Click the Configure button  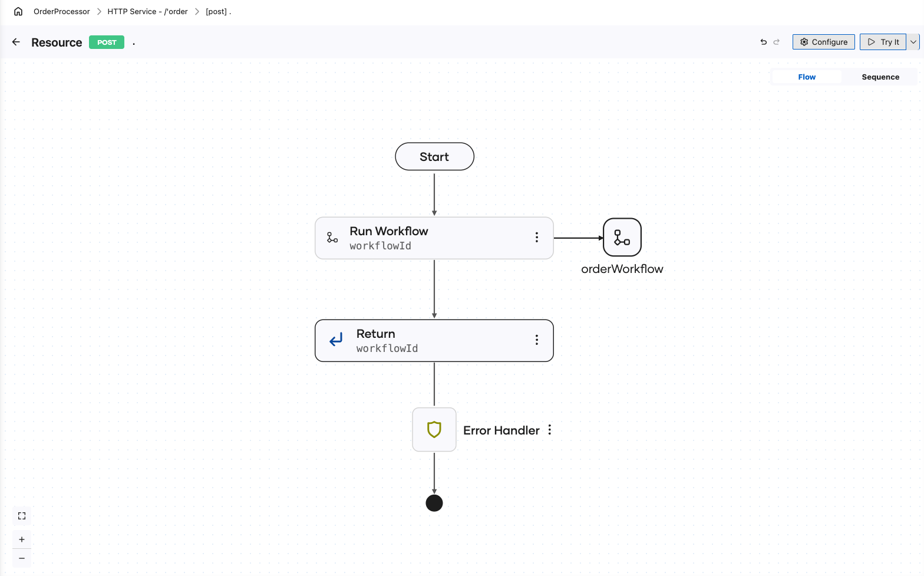(823, 42)
